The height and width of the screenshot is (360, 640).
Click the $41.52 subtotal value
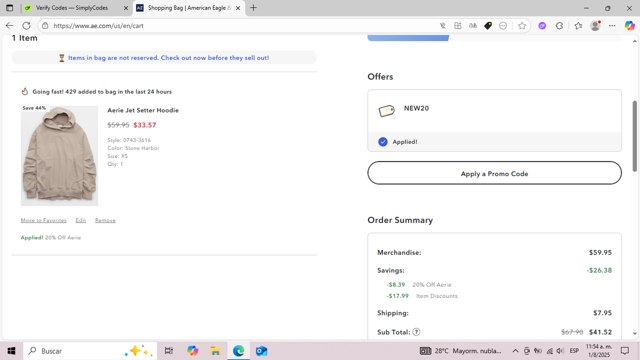click(x=600, y=332)
